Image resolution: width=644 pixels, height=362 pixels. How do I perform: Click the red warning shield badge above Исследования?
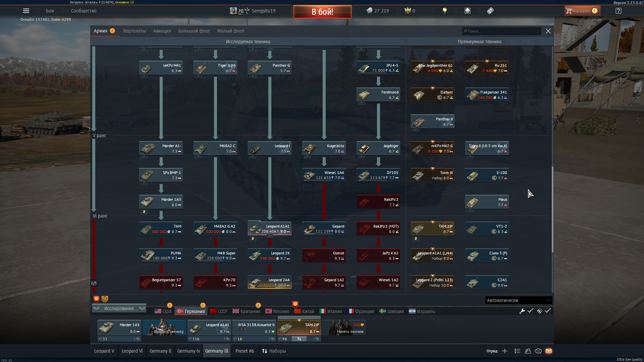tap(96, 299)
